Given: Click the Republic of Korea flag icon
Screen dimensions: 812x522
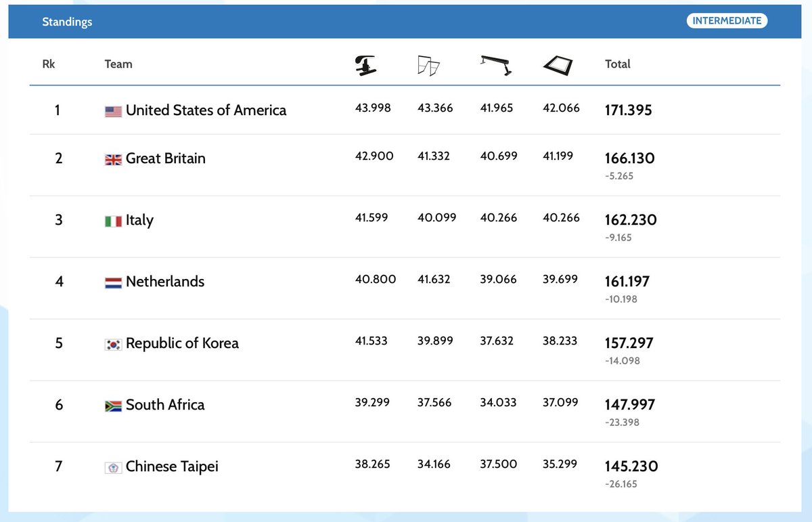Looking at the screenshot, I should tap(112, 343).
